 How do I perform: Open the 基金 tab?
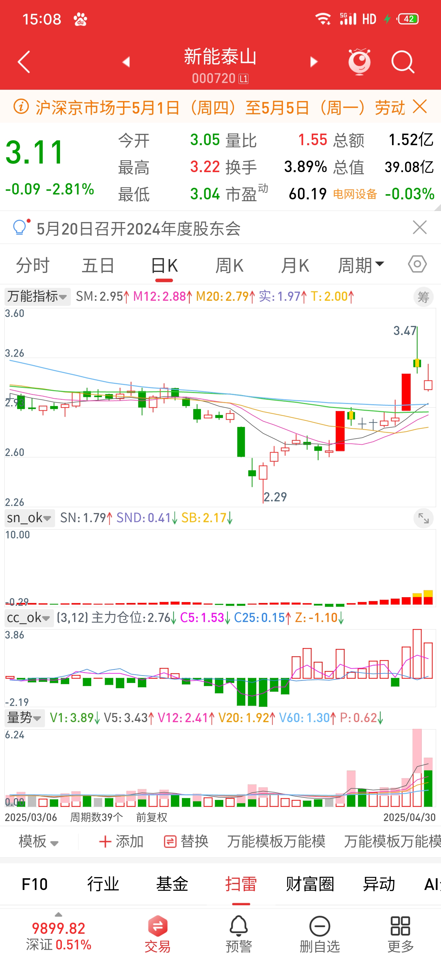tap(172, 884)
